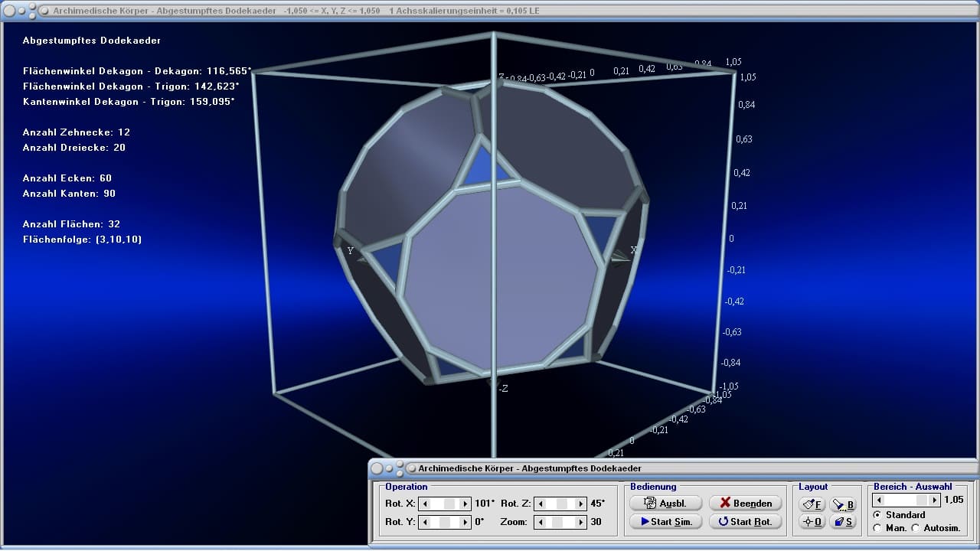Click the Beenden button

(x=746, y=503)
